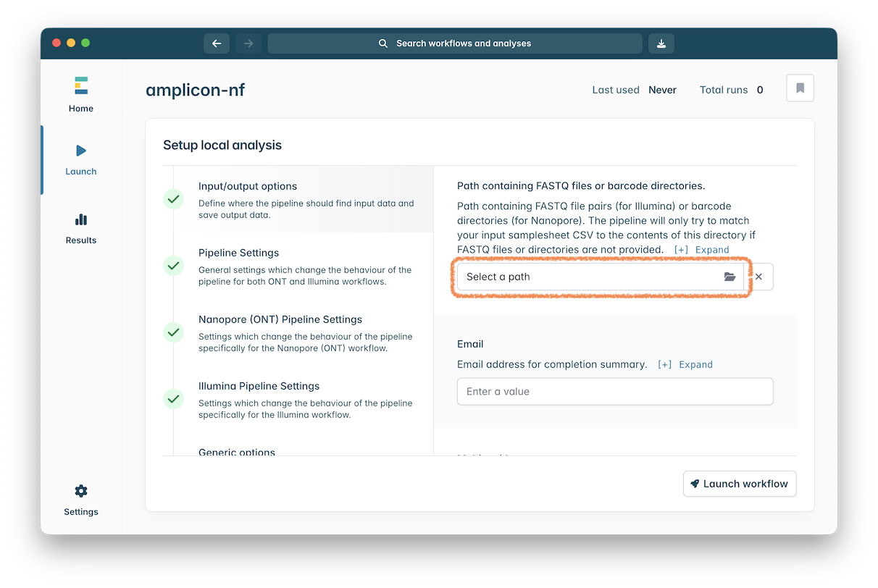Open the Nanopore (ONT) Pipeline Settings section
The height and width of the screenshot is (588, 878).
pos(280,319)
